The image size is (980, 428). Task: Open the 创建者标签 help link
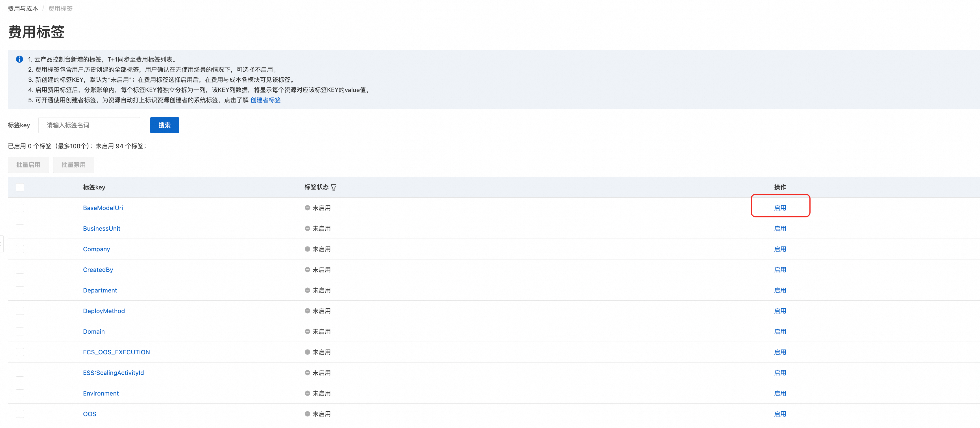coord(265,100)
